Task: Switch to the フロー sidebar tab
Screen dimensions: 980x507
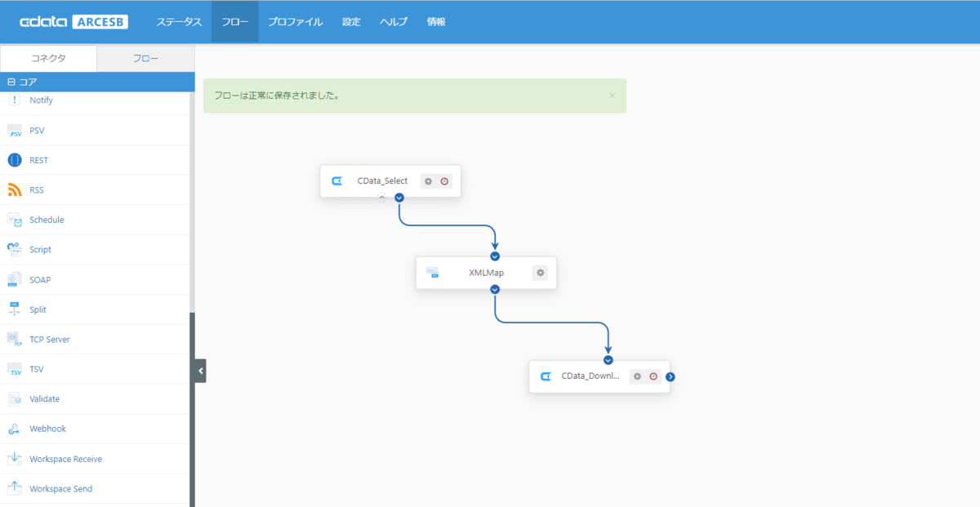Action: pos(145,59)
